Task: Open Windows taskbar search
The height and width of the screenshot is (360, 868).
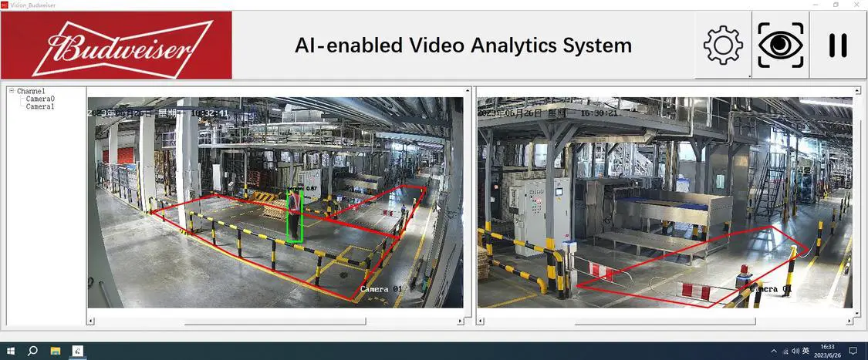Action: pos(33,351)
